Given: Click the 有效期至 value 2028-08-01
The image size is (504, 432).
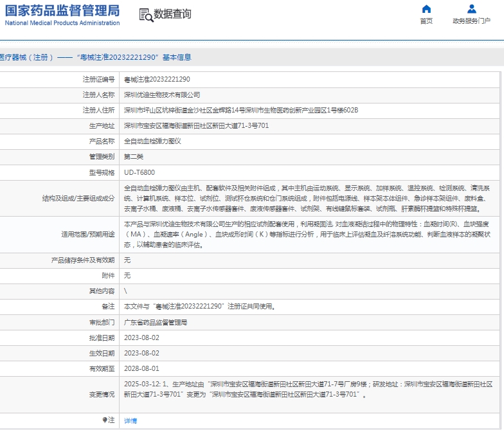Looking at the screenshot, I should click(x=141, y=368).
